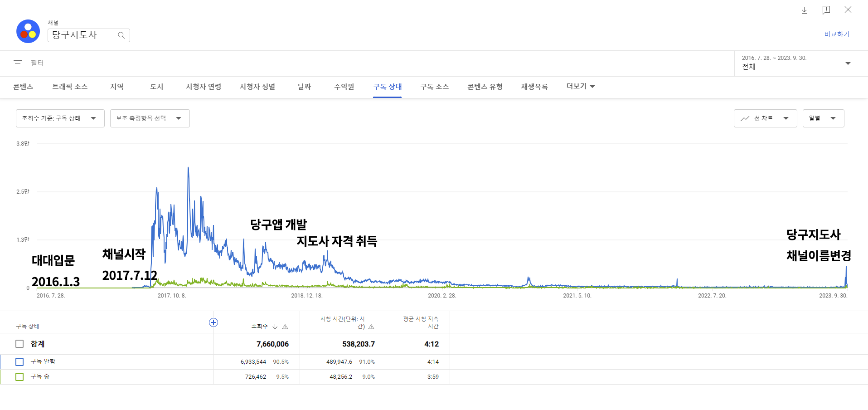The image size is (868, 410).
Task: Click the 726,462 views cell
Action: 256,376
